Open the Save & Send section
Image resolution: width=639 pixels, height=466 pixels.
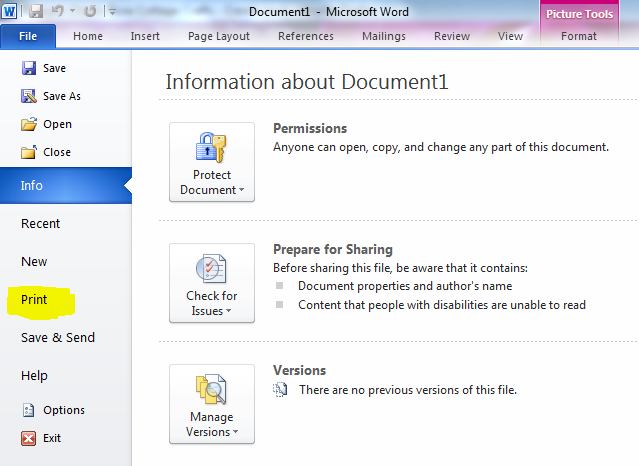(x=58, y=338)
